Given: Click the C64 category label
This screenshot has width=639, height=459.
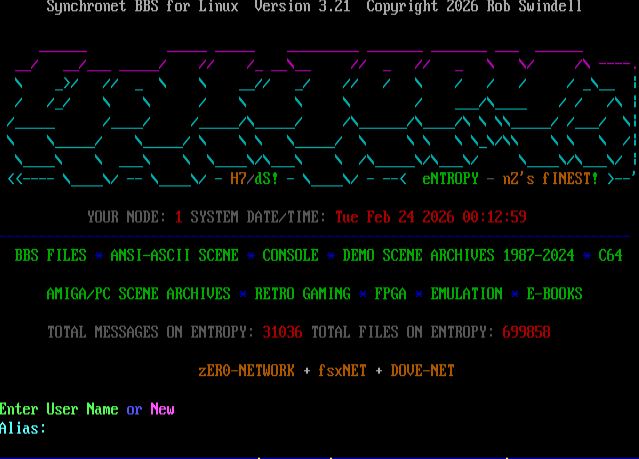Looking at the screenshot, I should point(610,255).
